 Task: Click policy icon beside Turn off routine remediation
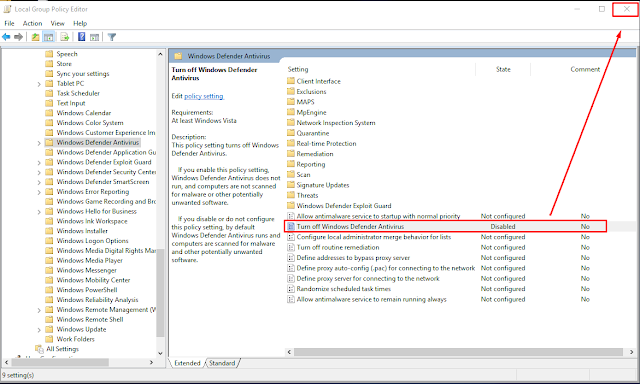(291, 247)
